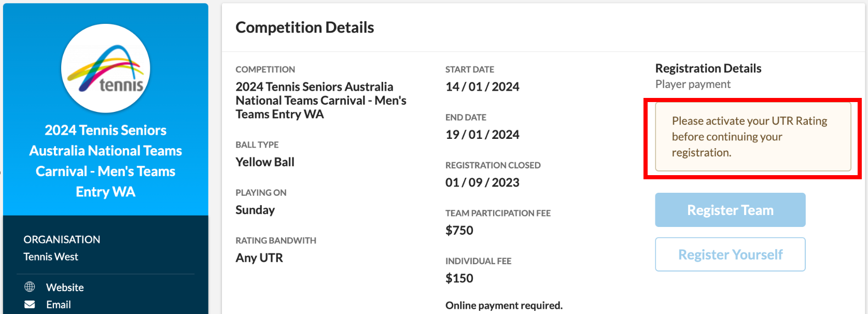This screenshot has width=868, height=314.
Task: Click the $750 team participation fee
Action: (459, 231)
